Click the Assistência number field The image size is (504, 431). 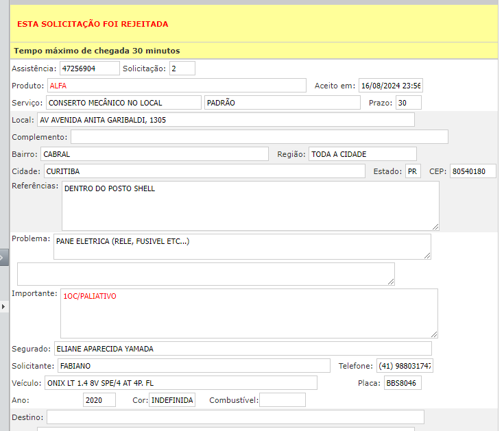89,69
